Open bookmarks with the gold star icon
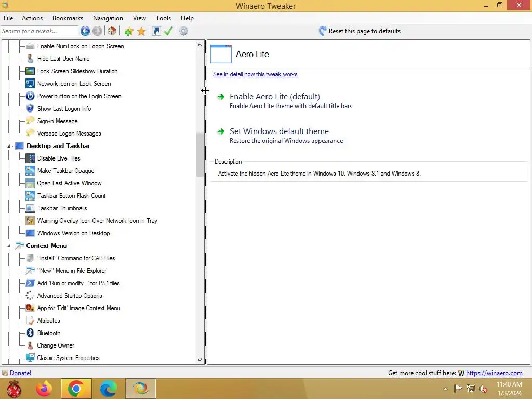 point(141,32)
